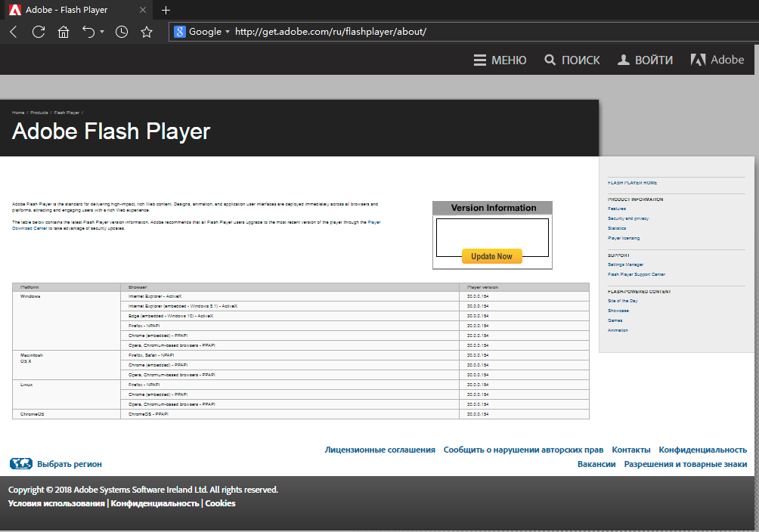Open the Settings Manager link
The width and height of the screenshot is (759, 532).
pyautogui.click(x=625, y=264)
